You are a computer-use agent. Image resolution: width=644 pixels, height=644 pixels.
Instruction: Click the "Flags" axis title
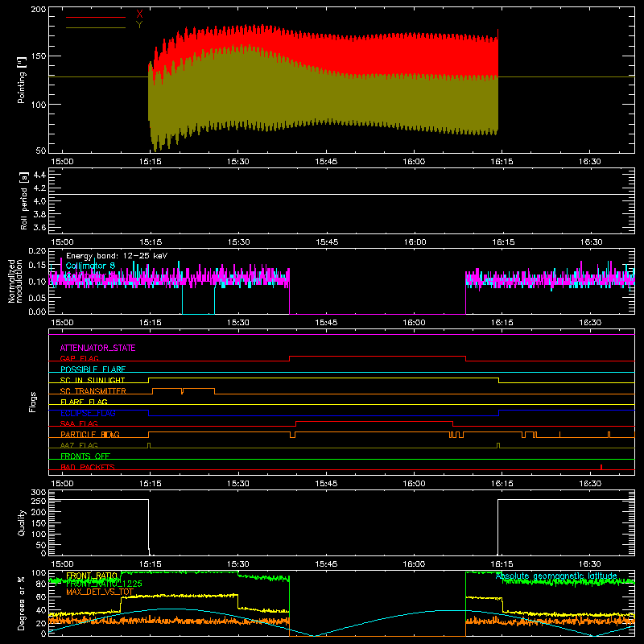pos(32,402)
